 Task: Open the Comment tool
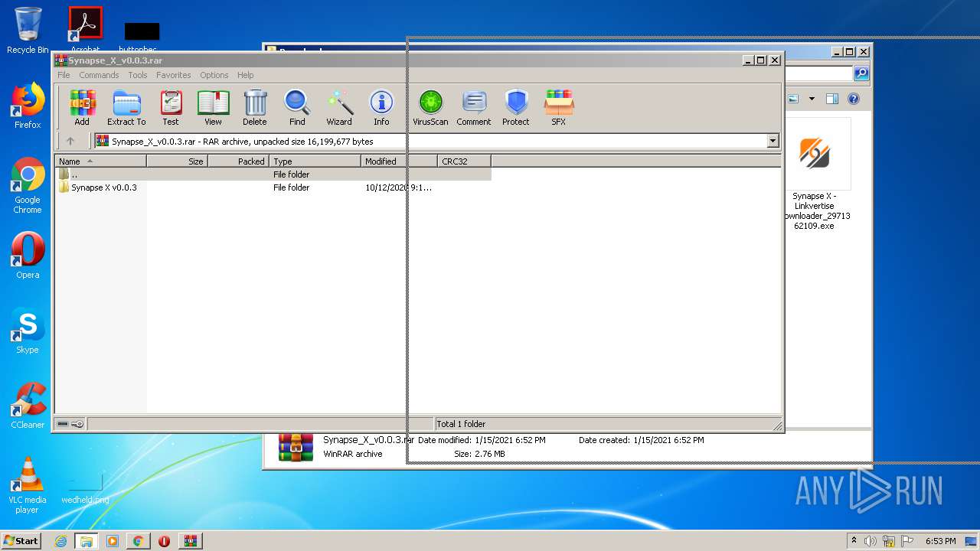point(474,108)
